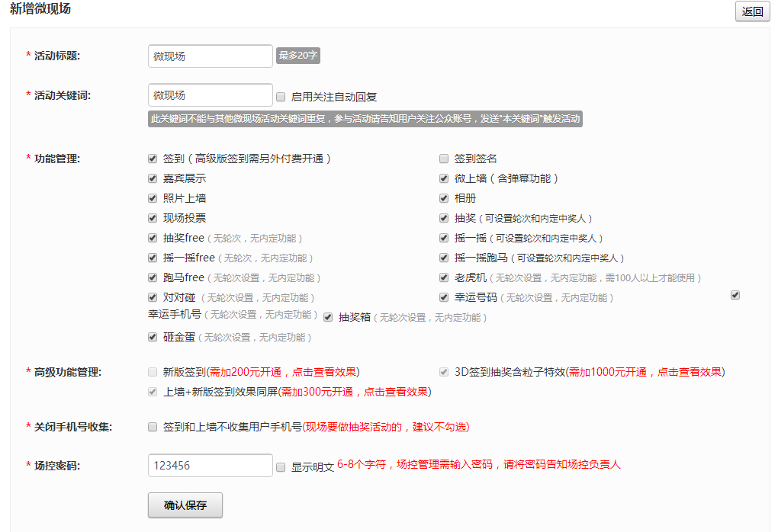The width and height of the screenshot is (778, 532).
Task: Uncheck the 照片上墙 checkbox
Action: point(153,198)
